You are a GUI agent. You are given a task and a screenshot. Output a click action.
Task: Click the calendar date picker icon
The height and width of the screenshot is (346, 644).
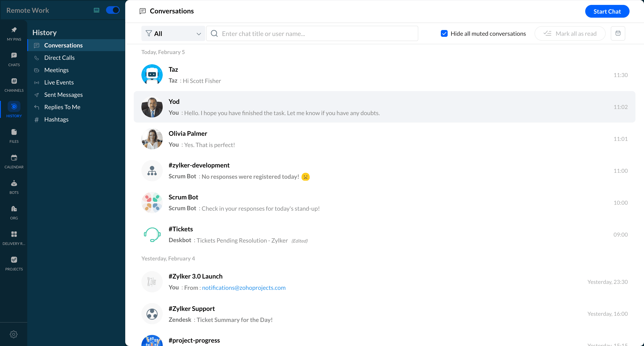(618, 33)
